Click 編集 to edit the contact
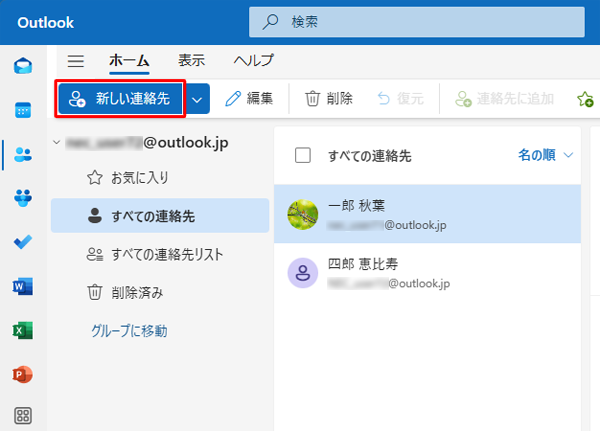The width and height of the screenshot is (600, 431). pyautogui.click(x=249, y=99)
